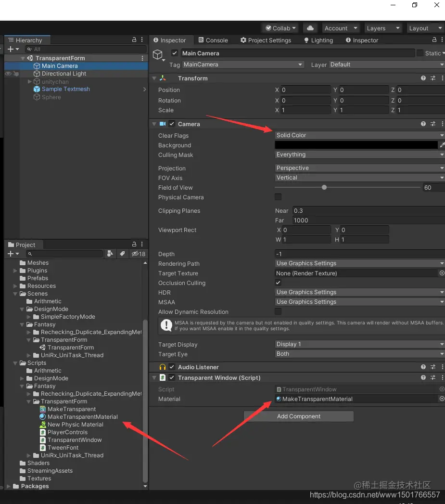Click the Depth value field
This screenshot has height=504, width=445.
pyautogui.click(x=360, y=254)
